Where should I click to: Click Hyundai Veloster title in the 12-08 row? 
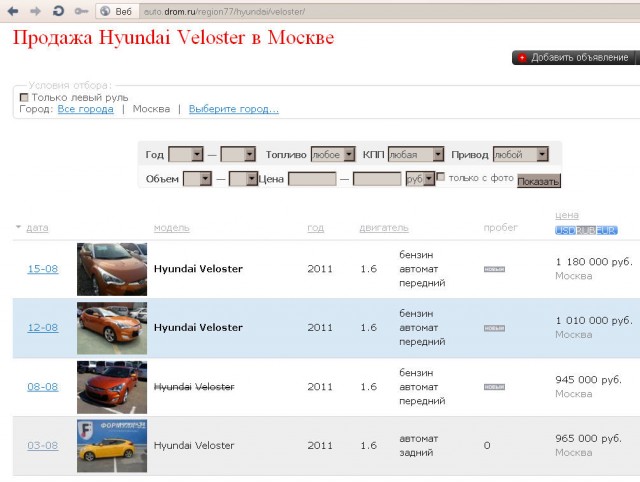tap(198, 328)
